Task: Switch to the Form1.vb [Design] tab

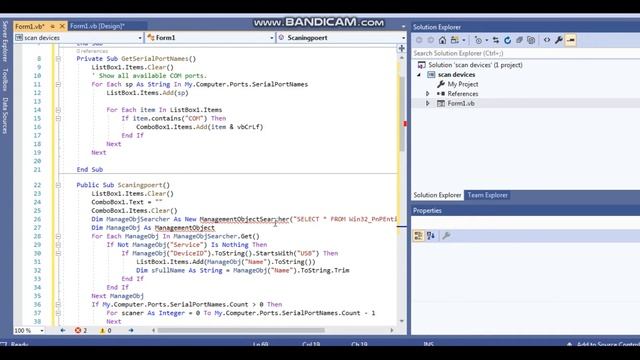Action: click(x=97, y=26)
